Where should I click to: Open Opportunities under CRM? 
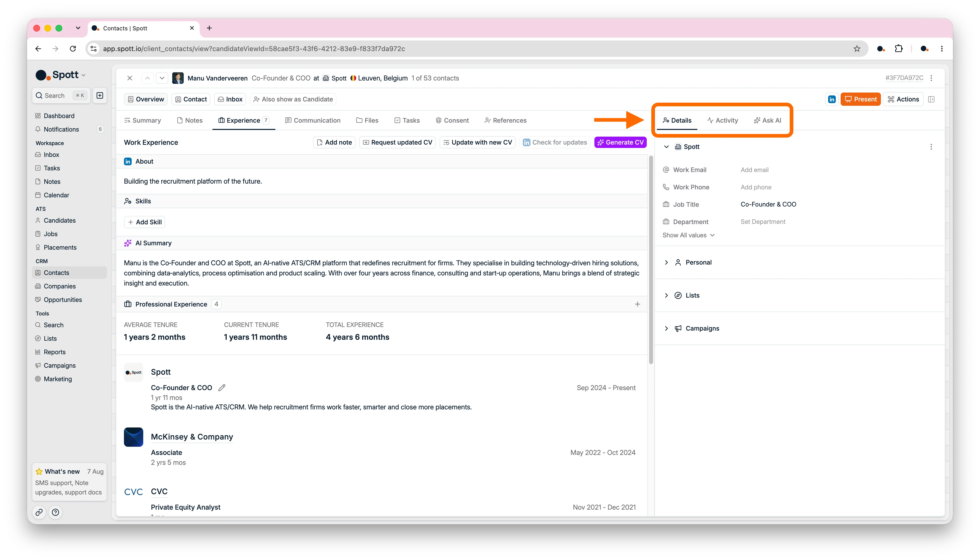(69, 300)
